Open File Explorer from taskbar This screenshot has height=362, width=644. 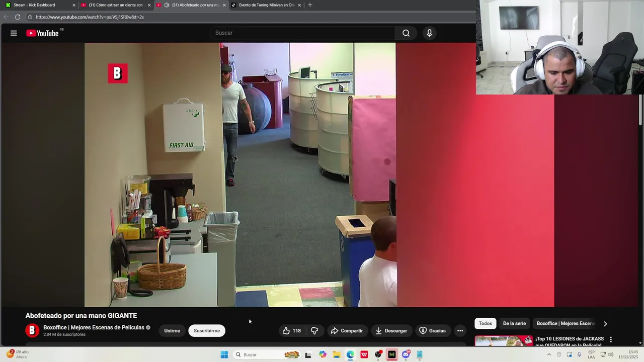[x=337, y=355]
